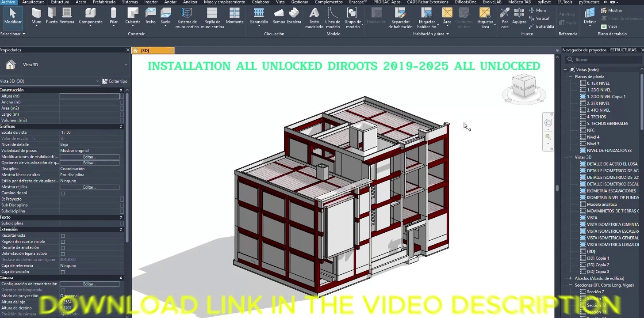Go to the Gestionar ribbon tab

300,2
